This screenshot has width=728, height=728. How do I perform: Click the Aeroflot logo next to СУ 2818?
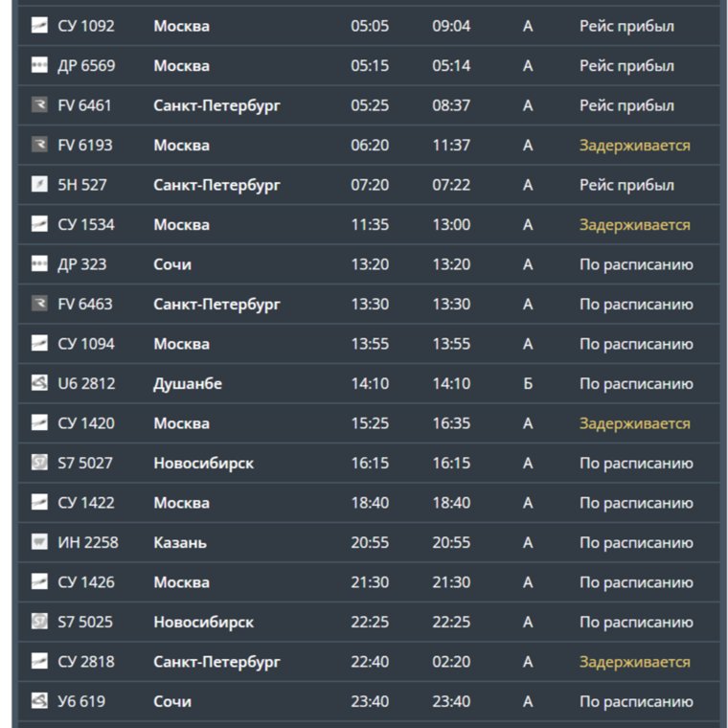[39, 661]
